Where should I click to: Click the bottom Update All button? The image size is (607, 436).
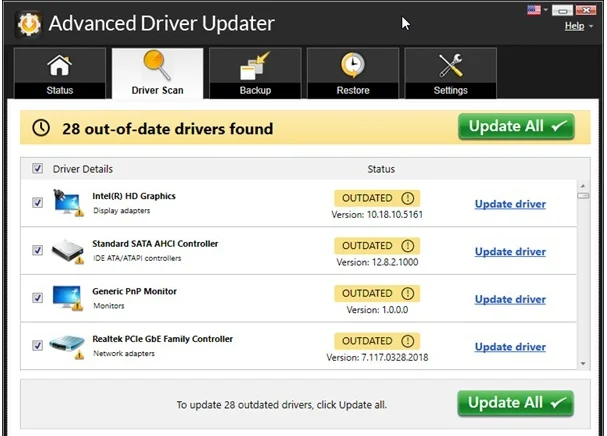[x=515, y=403]
